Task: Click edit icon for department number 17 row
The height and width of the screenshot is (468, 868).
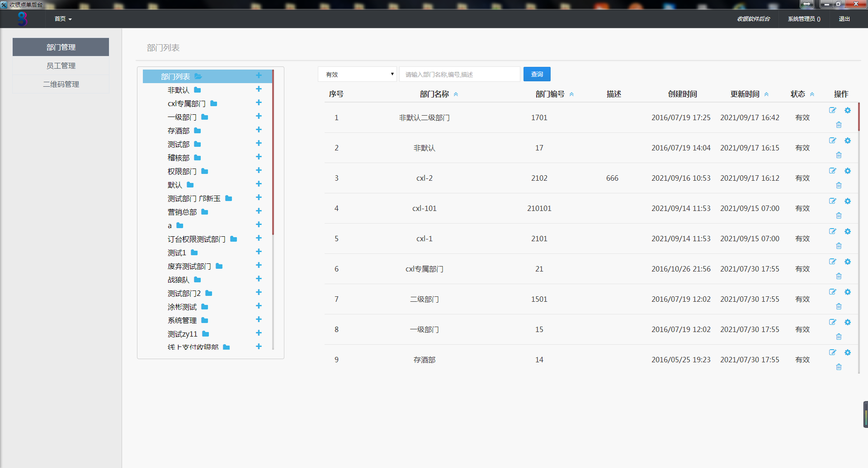Action: 832,140
